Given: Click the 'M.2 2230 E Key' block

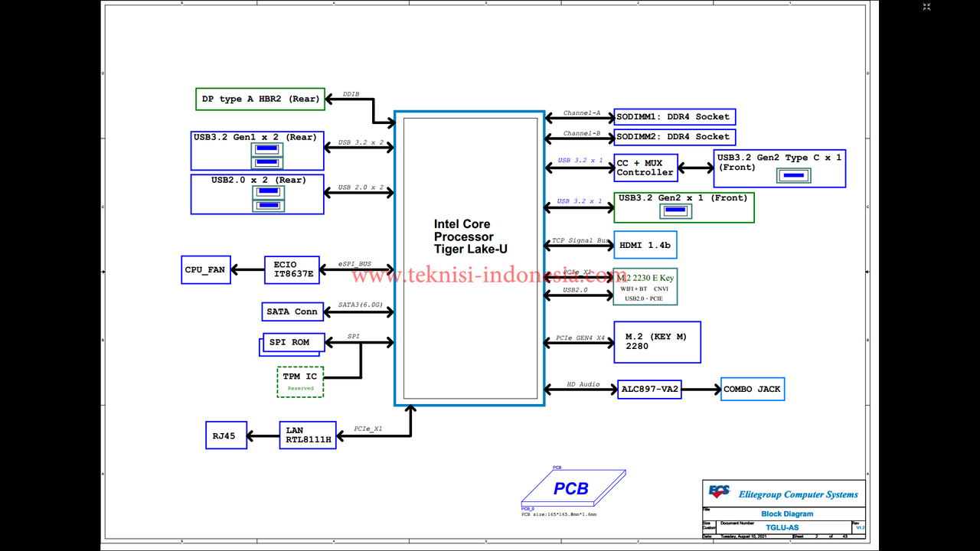Looking at the screenshot, I should tap(645, 286).
